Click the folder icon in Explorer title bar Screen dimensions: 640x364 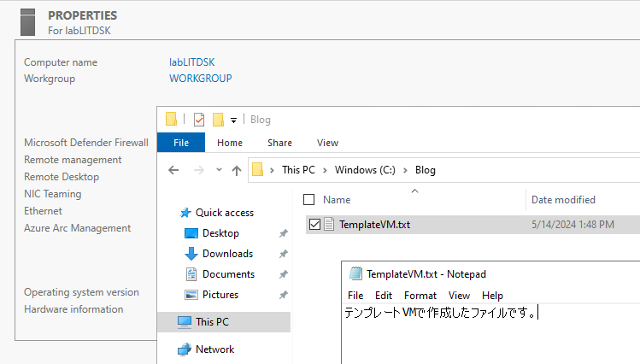tap(171, 119)
